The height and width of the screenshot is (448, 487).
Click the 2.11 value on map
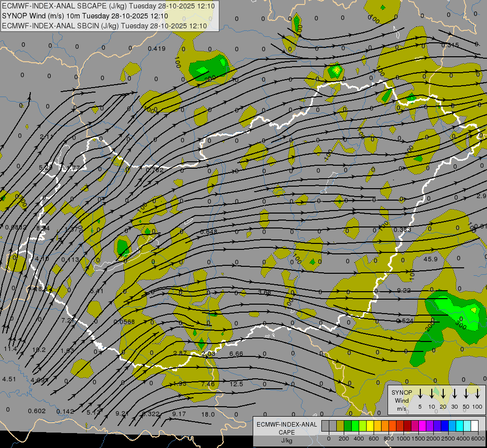[x=46, y=136]
